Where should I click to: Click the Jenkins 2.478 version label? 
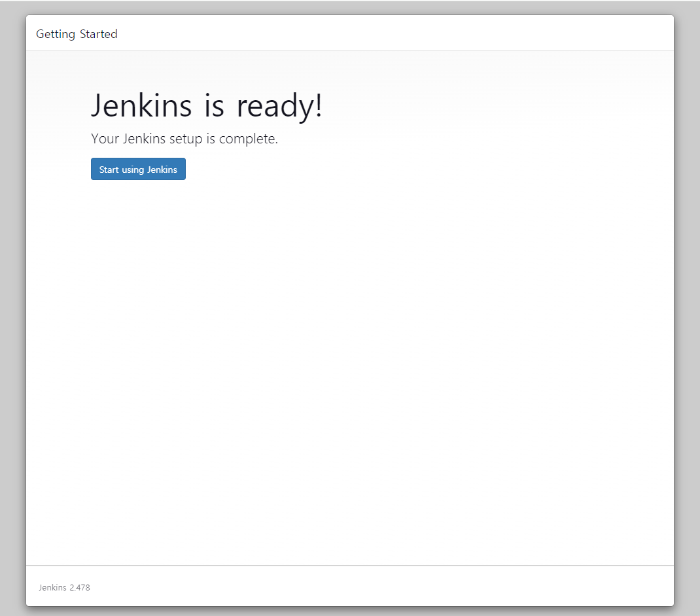coord(64,587)
